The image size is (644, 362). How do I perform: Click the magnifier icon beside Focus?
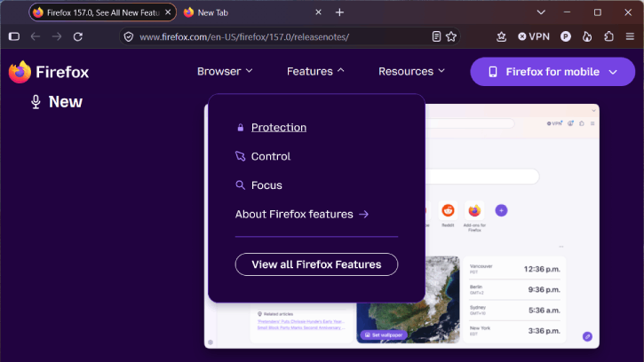[x=240, y=185]
